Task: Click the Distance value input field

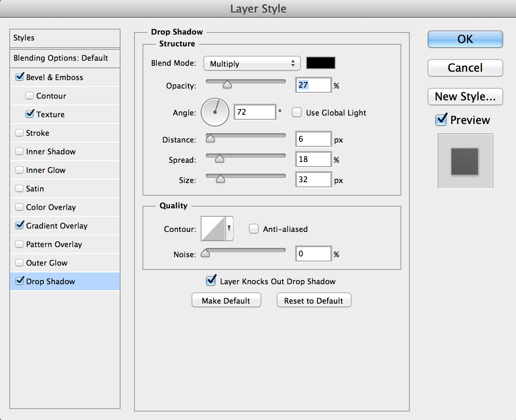Action: 313,139
